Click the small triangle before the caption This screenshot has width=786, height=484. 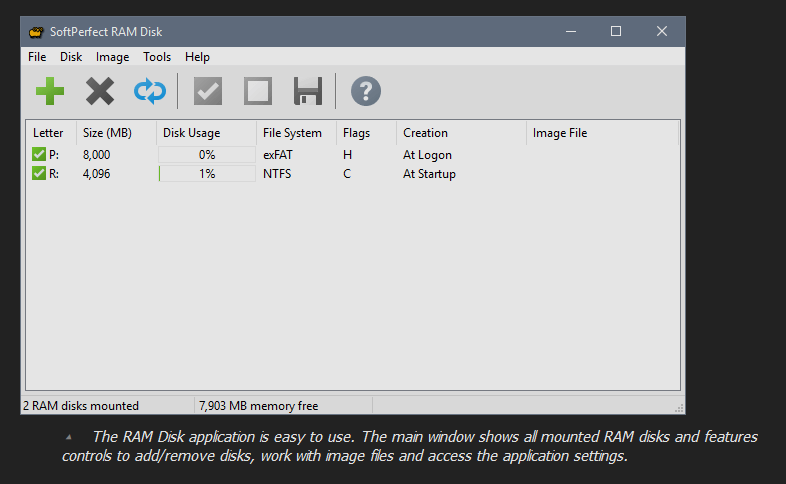tap(69, 437)
